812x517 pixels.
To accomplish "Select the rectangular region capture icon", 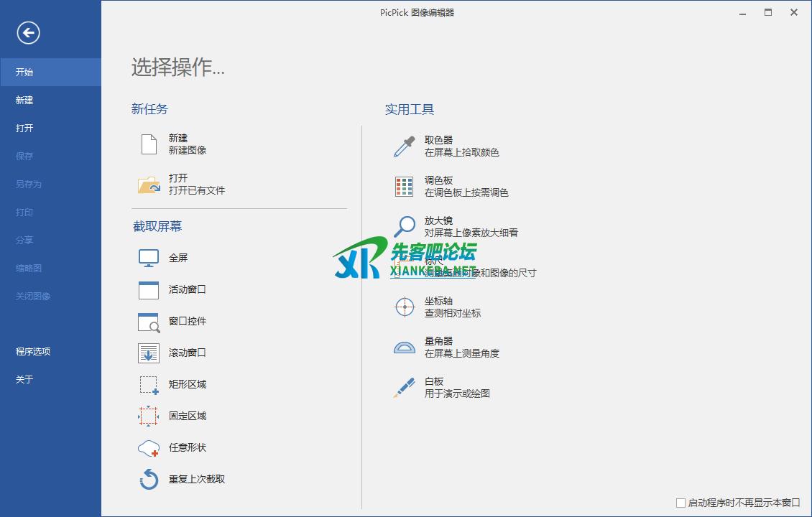I will pyautogui.click(x=149, y=385).
